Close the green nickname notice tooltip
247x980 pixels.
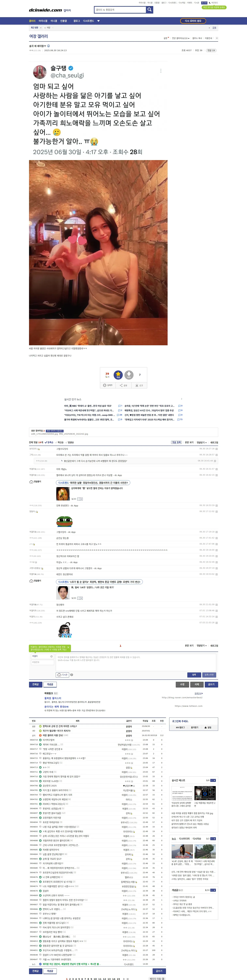click(x=68, y=647)
